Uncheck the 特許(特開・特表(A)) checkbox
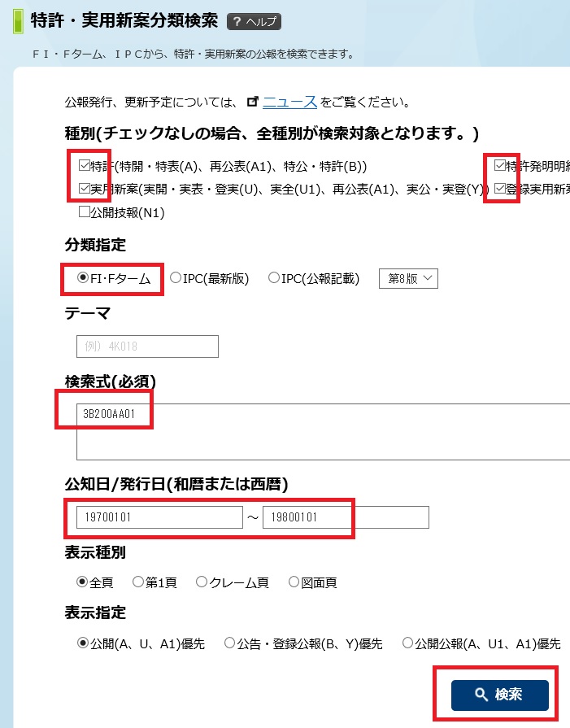The width and height of the screenshot is (570, 728). point(84,165)
